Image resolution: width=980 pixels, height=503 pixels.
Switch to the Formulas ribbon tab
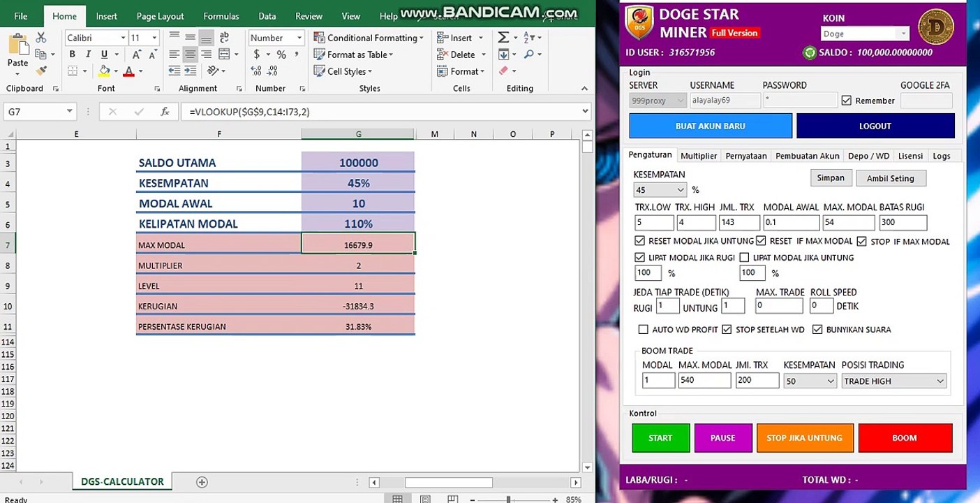(221, 16)
